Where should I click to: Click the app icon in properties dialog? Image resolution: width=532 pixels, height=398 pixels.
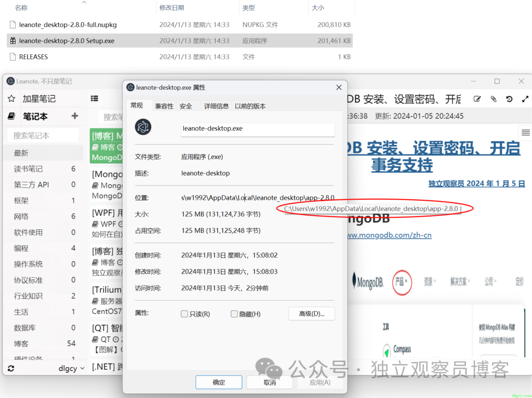(143, 127)
